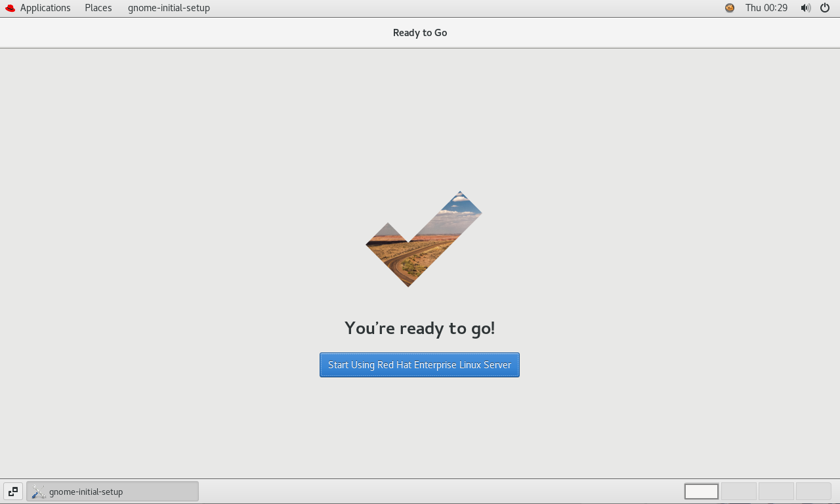Click the tools icon on the gnome-initial-setup task

pyautogui.click(x=39, y=492)
